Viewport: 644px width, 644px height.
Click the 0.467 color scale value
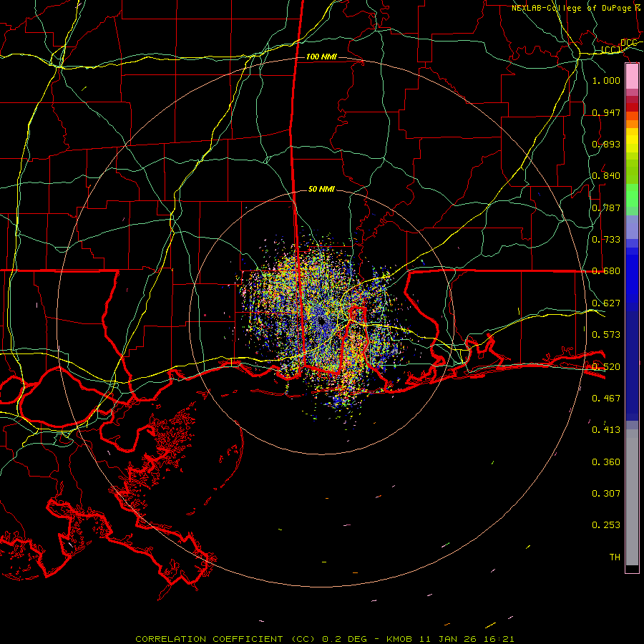tap(606, 398)
